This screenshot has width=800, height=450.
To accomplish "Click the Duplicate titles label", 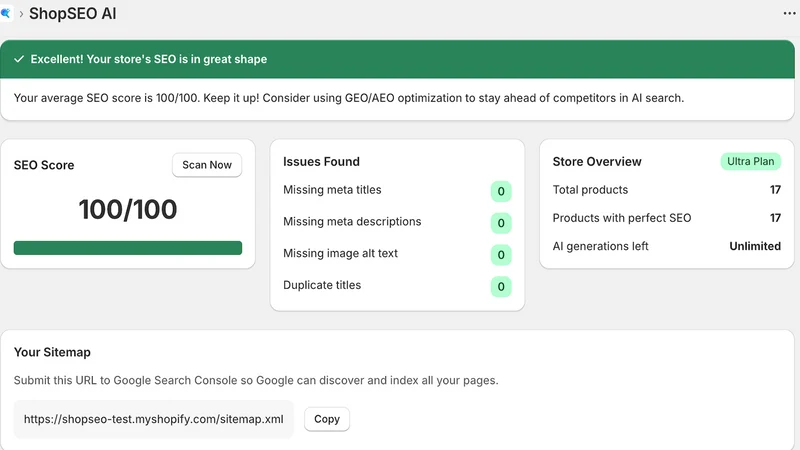I will 322,285.
